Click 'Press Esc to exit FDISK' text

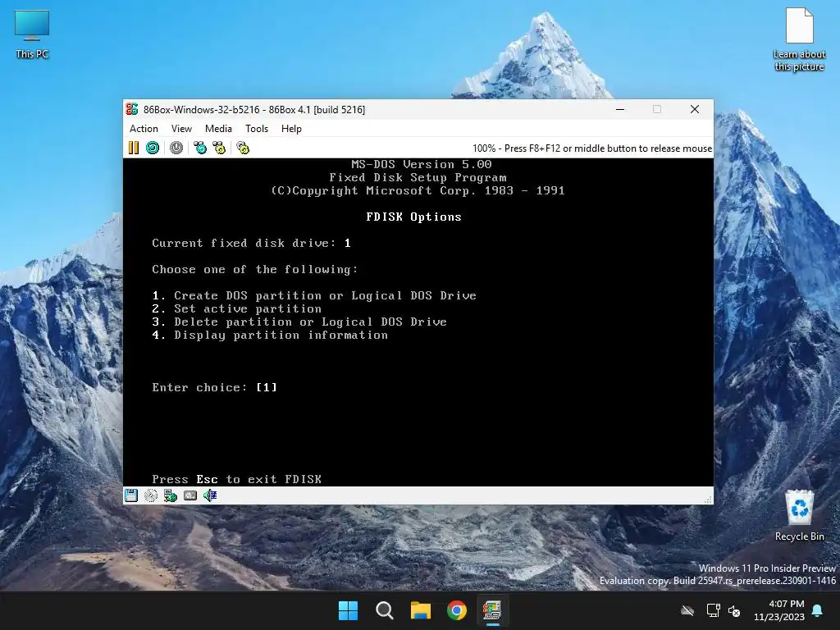point(237,479)
